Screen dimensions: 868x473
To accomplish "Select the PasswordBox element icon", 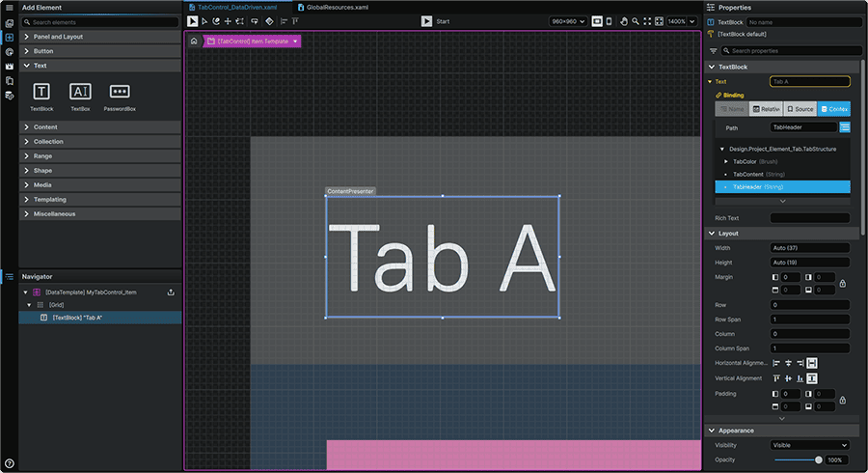I will click(x=120, y=92).
